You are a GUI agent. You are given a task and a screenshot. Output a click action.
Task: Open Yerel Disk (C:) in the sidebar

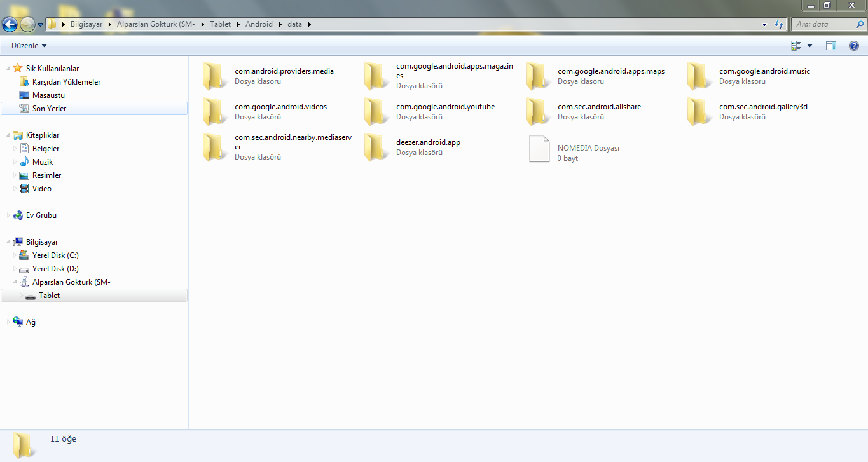55,255
